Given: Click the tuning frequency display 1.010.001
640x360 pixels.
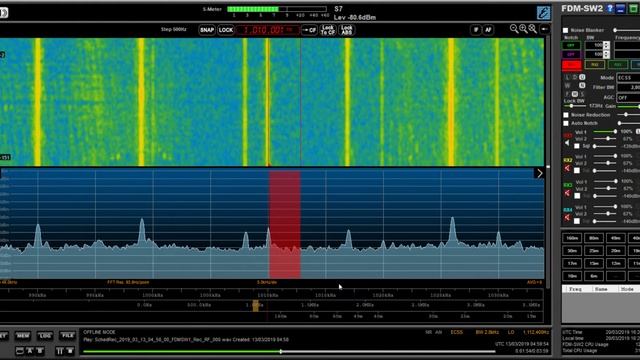Looking at the screenshot, I should (x=268, y=30).
